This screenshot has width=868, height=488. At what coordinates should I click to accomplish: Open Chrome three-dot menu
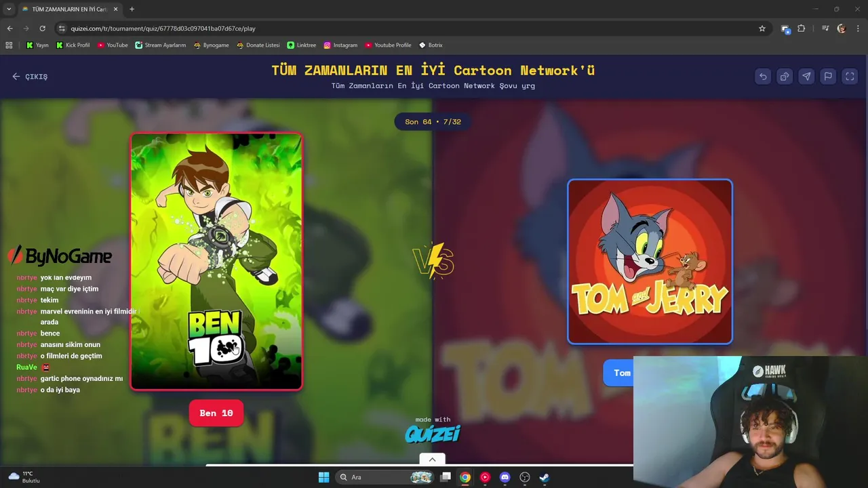pyautogui.click(x=858, y=28)
